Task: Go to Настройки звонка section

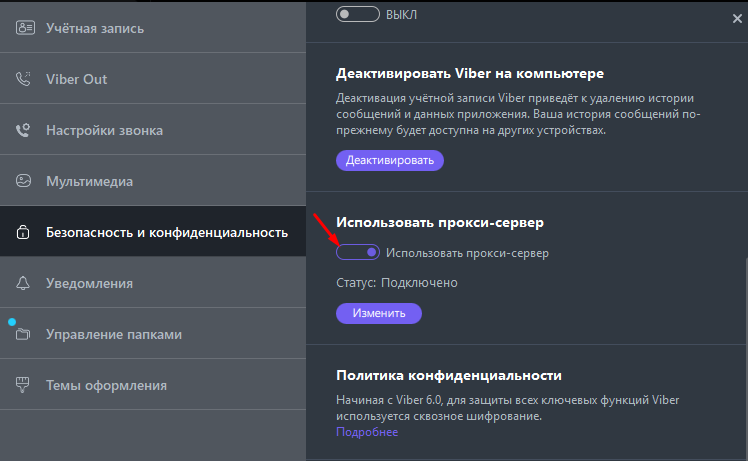Action: pyautogui.click(x=153, y=129)
